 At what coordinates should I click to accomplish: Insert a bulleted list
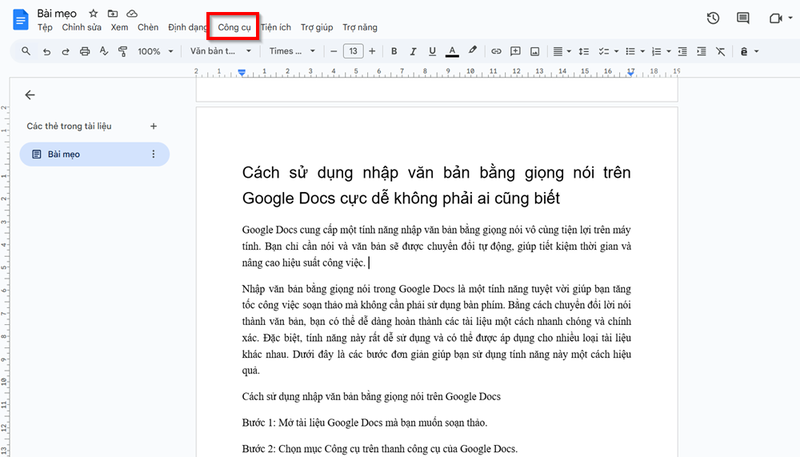pyautogui.click(x=631, y=51)
